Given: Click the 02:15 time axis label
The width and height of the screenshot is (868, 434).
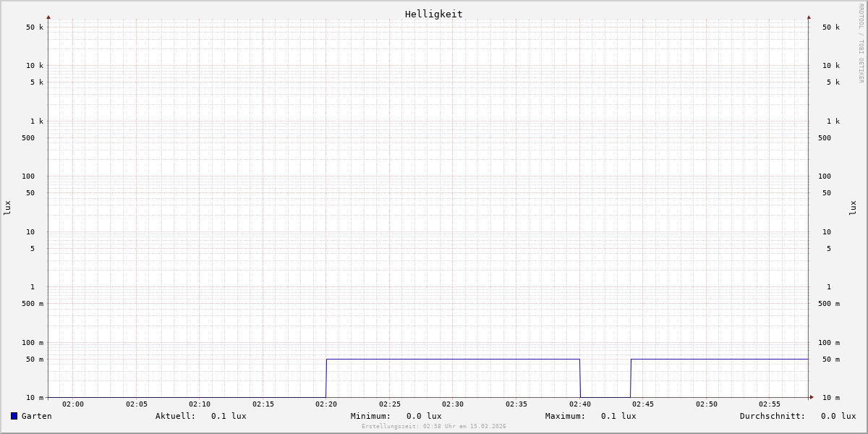Looking at the screenshot, I should click(x=263, y=404).
